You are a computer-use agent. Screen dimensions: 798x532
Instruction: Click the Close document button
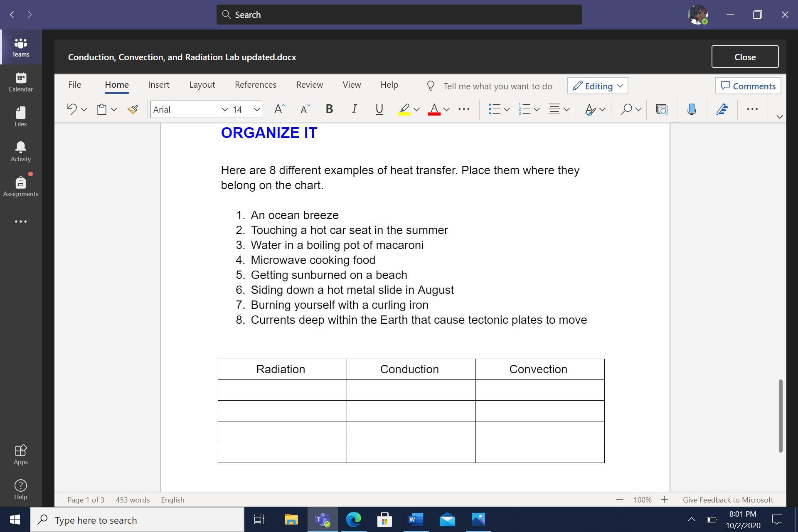click(744, 57)
